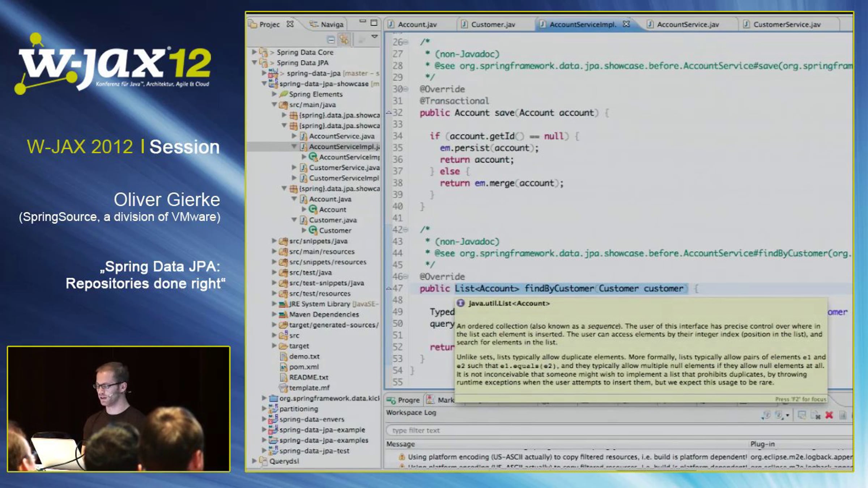Switch to the Customer.java editor tab
The image size is (868, 488).
(493, 25)
